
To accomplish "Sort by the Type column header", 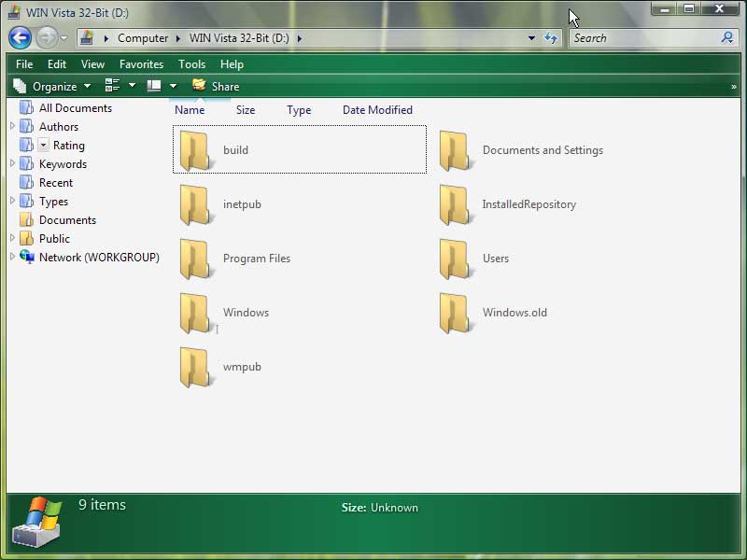I will 299,110.
